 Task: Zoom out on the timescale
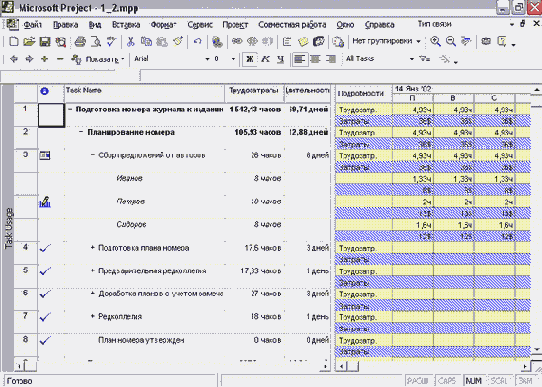(x=450, y=42)
